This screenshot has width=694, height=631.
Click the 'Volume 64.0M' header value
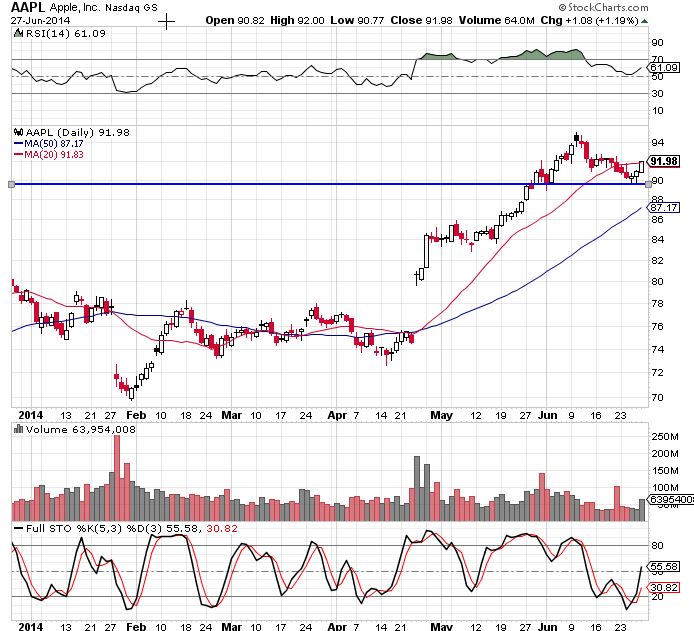pos(497,20)
